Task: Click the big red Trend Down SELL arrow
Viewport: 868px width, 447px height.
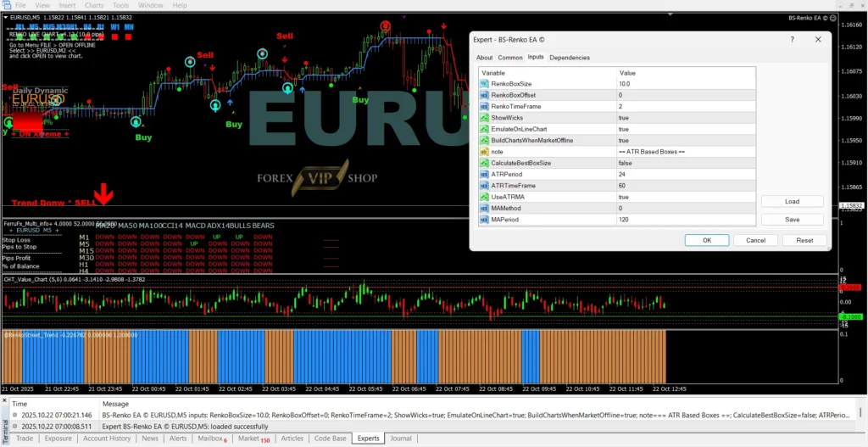Action: pyautogui.click(x=103, y=194)
